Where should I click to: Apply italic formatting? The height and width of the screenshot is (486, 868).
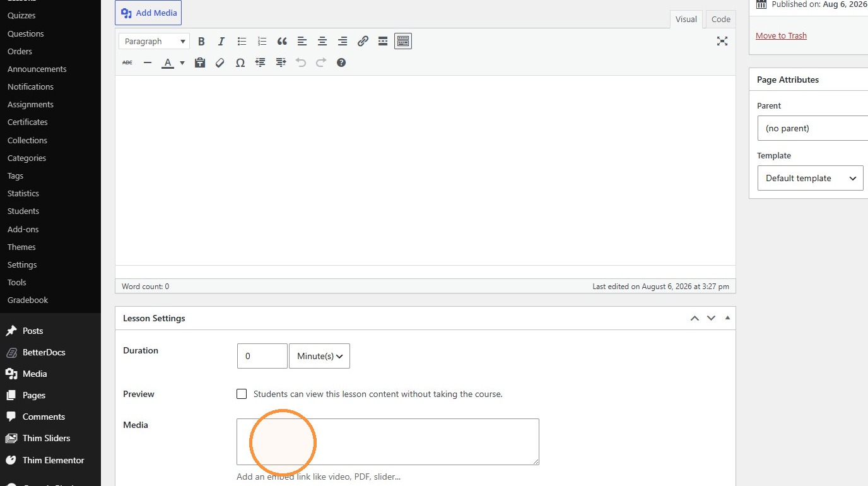(x=221, y=41)
